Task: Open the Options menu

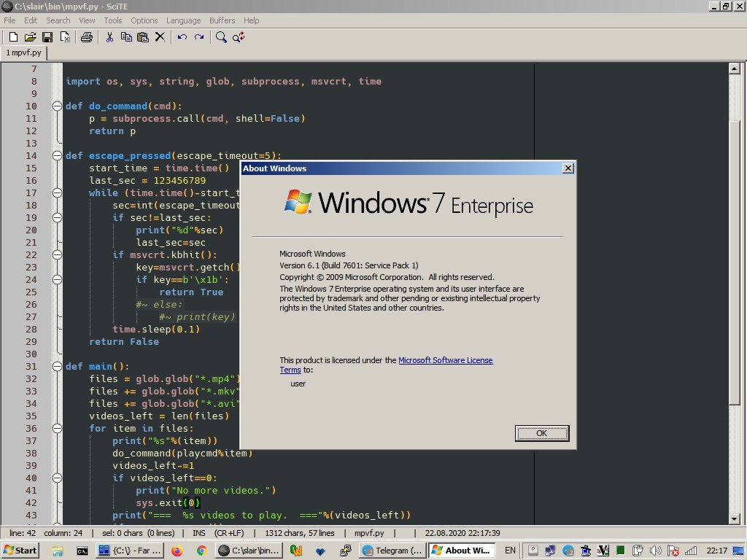Action: tap(144, 20)
